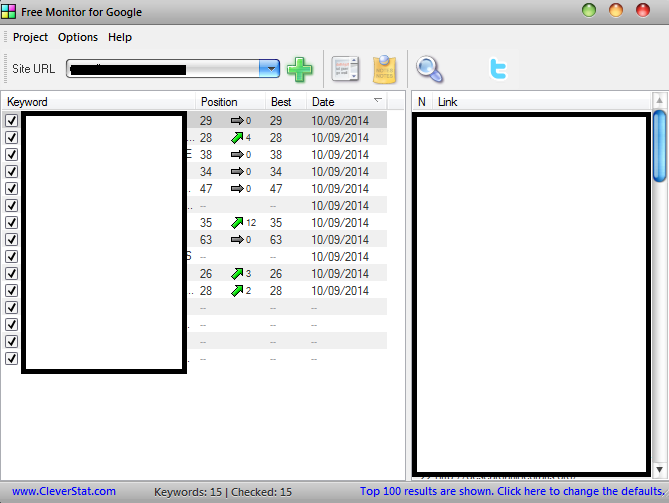Click the green arrow with change 12
The image size is (669, 503).
coord(237,222)
